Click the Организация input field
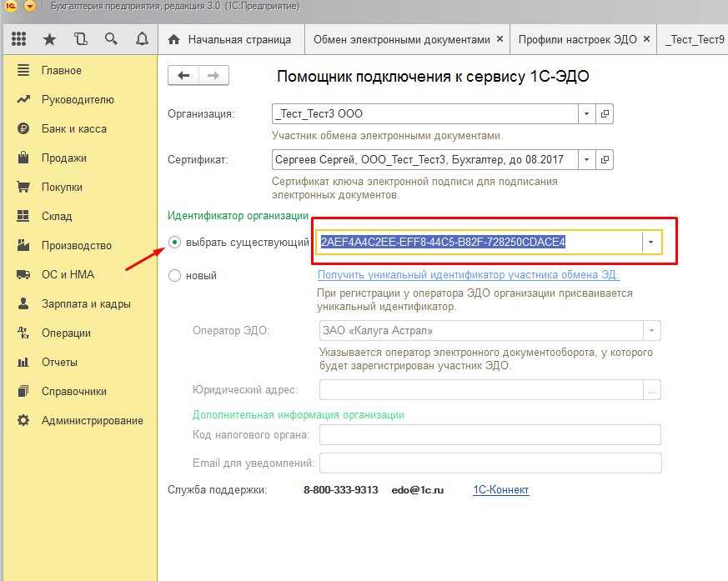This screenshot has width=728, height=581. (424, 113)
